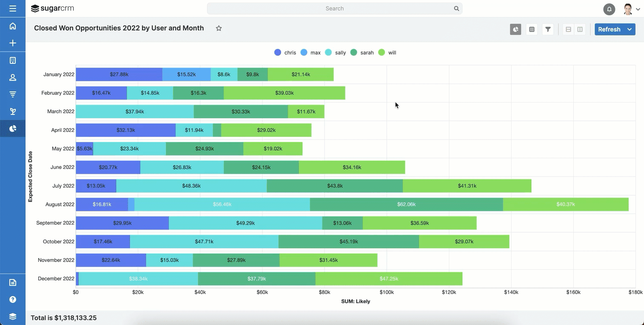The image size is (644, 325).
Task: Open the notifications bell
Action: click(609, 9)
